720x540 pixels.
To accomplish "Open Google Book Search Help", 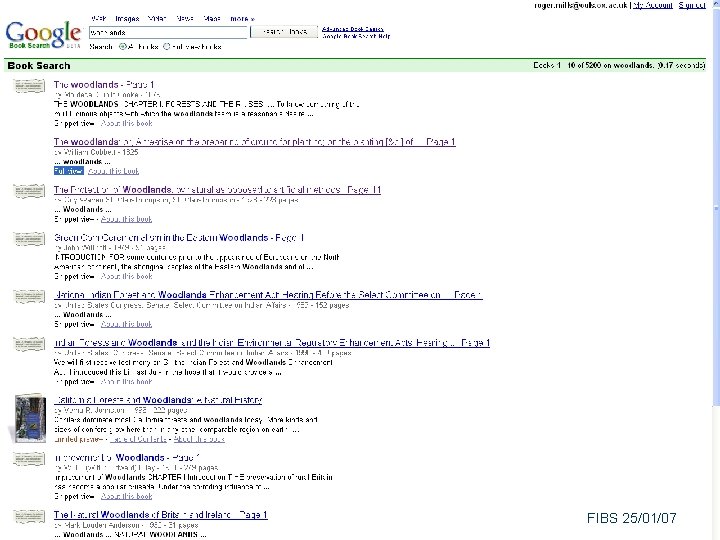I will click(356, 36).
